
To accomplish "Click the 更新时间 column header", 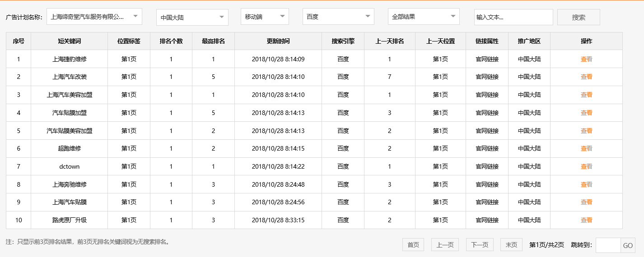I will point(278,41).
